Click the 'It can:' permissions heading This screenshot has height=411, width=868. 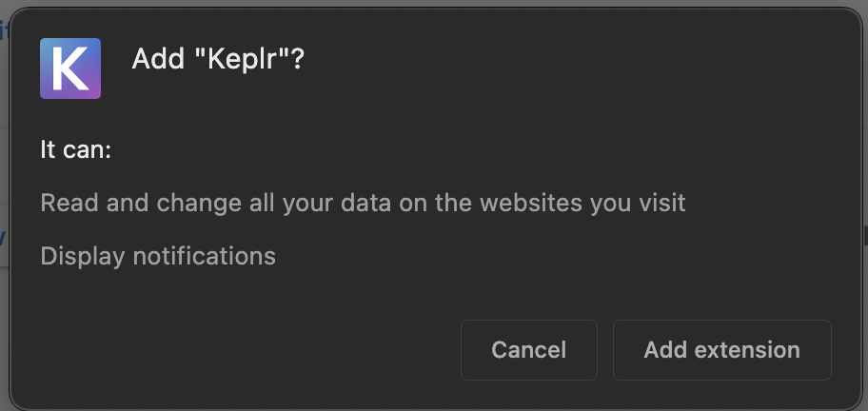(76, 149)
